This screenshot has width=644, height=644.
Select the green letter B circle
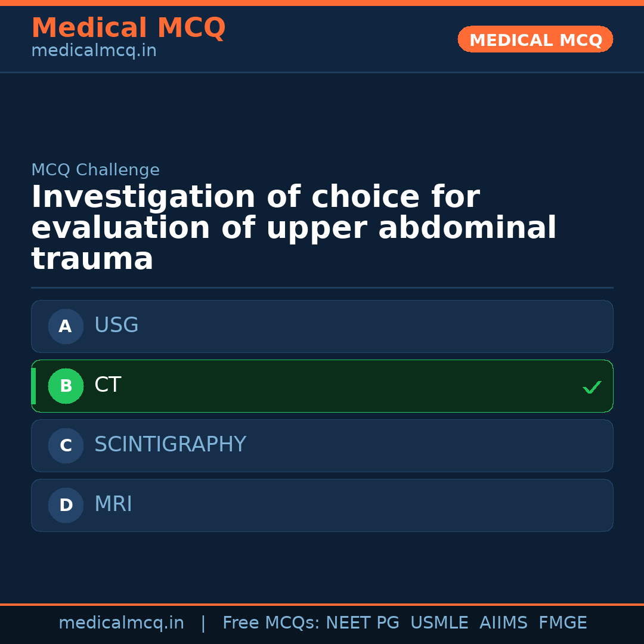[x=66, y=386]
